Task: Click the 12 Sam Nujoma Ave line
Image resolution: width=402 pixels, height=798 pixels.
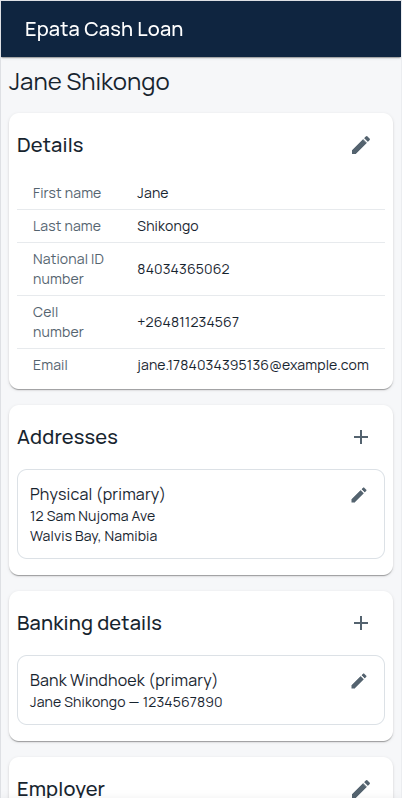Action: coord(93,516)
